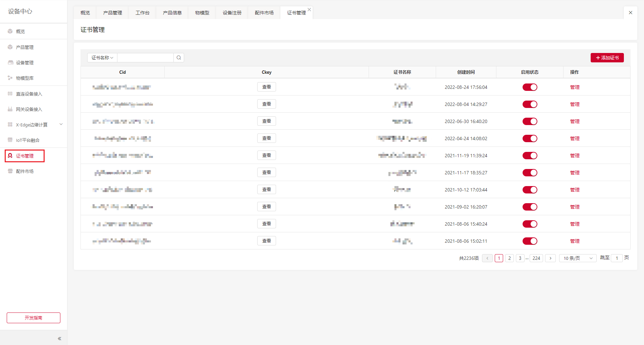The width and height of the screenshot is (644, 345).
Task: Open 设备管理 from sidebar icon
Action: [x=10, y=63]
